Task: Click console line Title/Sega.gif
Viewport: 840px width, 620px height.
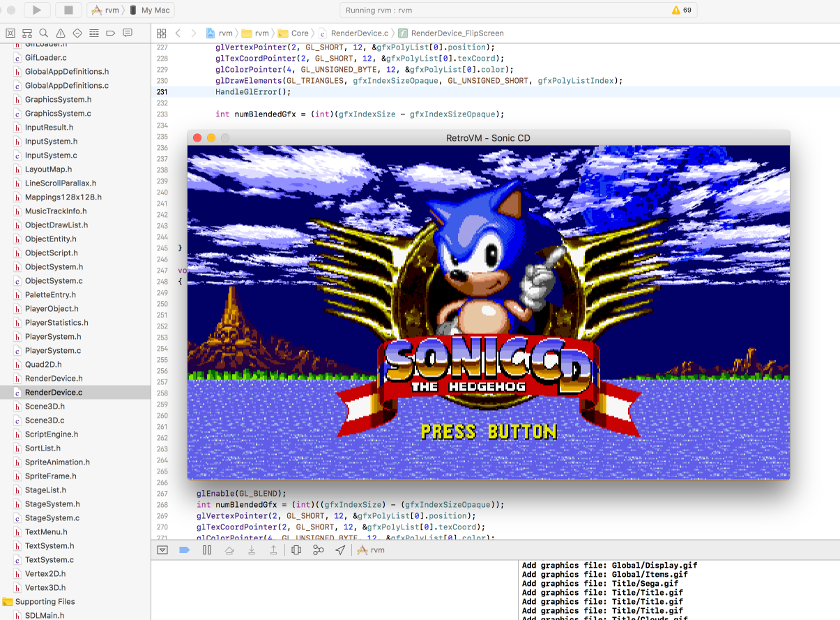Action: click(600, 584)
